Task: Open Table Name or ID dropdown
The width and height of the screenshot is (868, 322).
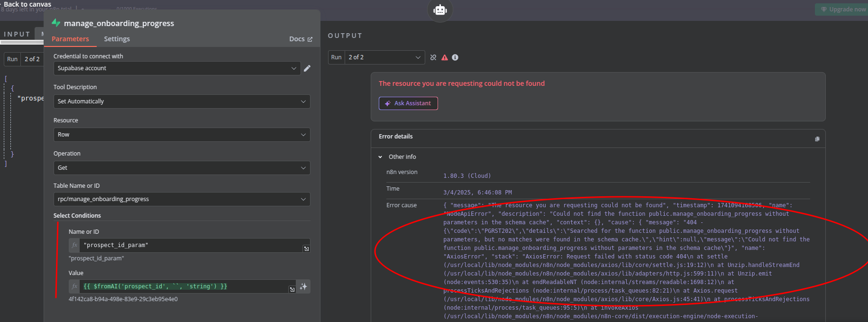Action: pos(182,199)
